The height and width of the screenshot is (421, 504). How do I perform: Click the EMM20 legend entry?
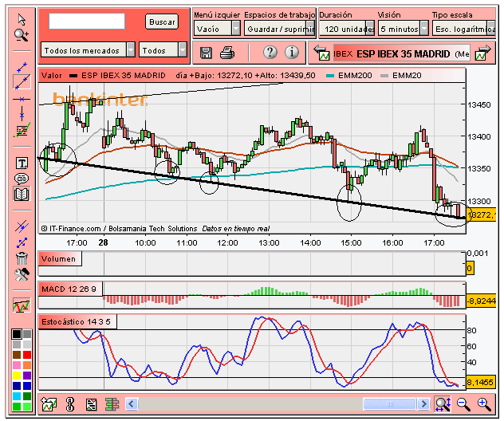pos(401,76)
